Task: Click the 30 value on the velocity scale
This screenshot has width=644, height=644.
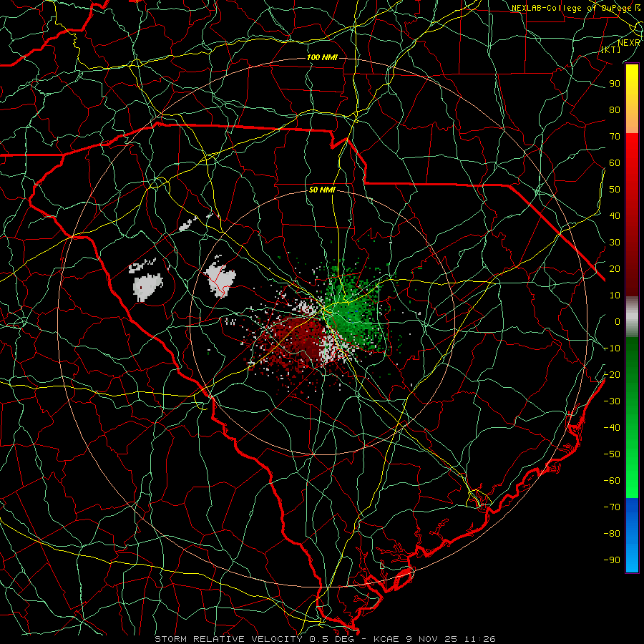Action: [x=615, y=243]
